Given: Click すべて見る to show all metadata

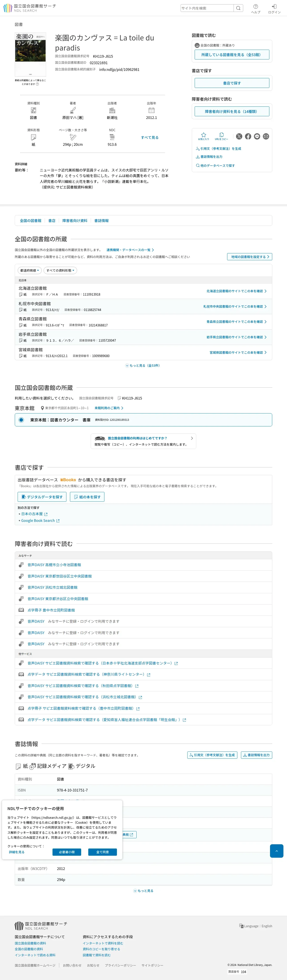Looking at the screenshot, I should point(150,137).
